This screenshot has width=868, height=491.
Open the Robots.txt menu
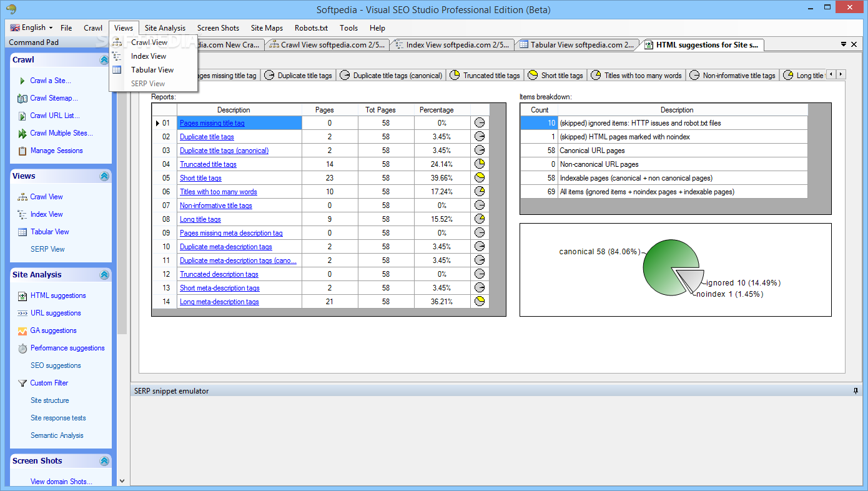(x=311, y=28)
